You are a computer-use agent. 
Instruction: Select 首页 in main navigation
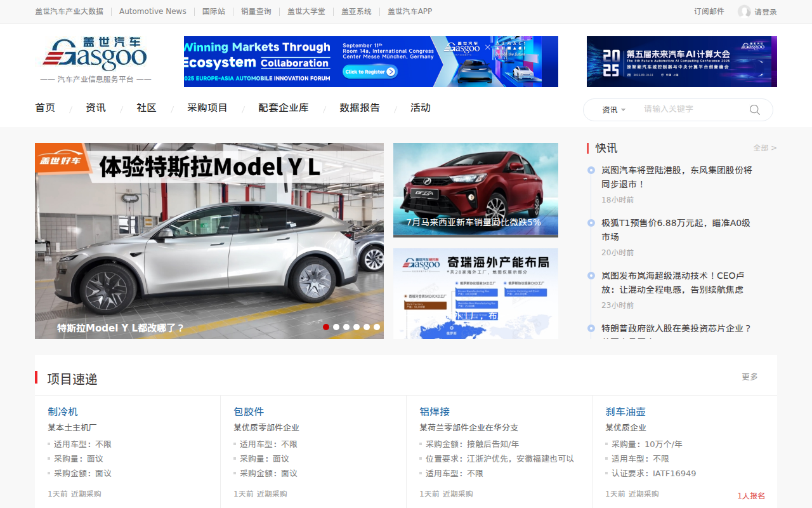click(45, 108)
